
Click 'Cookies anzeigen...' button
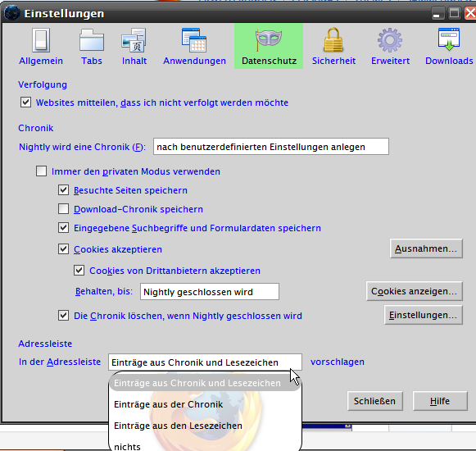point(415,291)
